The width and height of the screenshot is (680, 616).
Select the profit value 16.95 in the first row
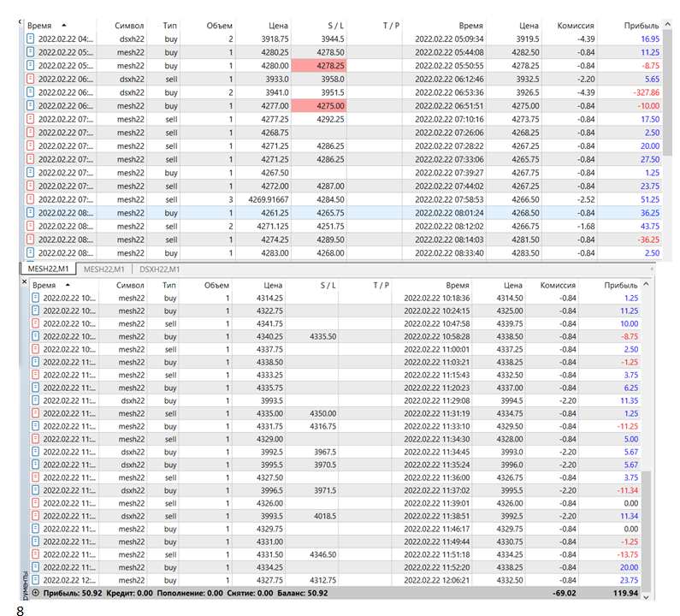[x=650, y=38]
